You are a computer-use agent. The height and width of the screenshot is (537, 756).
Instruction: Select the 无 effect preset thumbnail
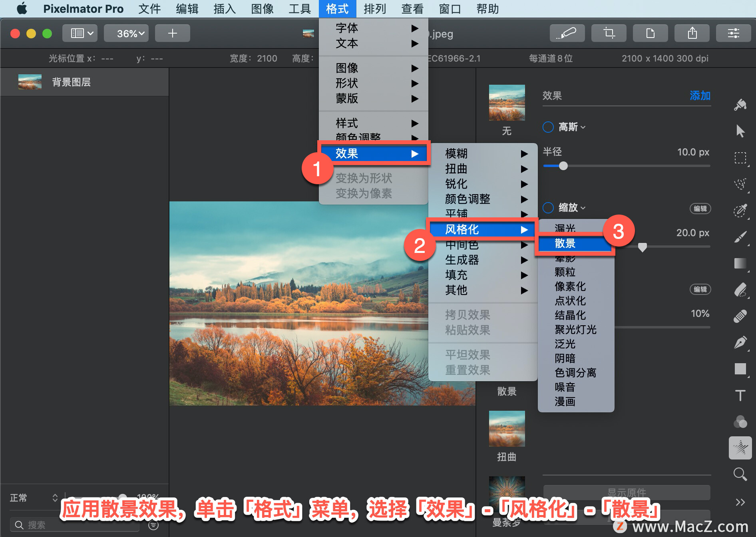click(x=507, y=103)
